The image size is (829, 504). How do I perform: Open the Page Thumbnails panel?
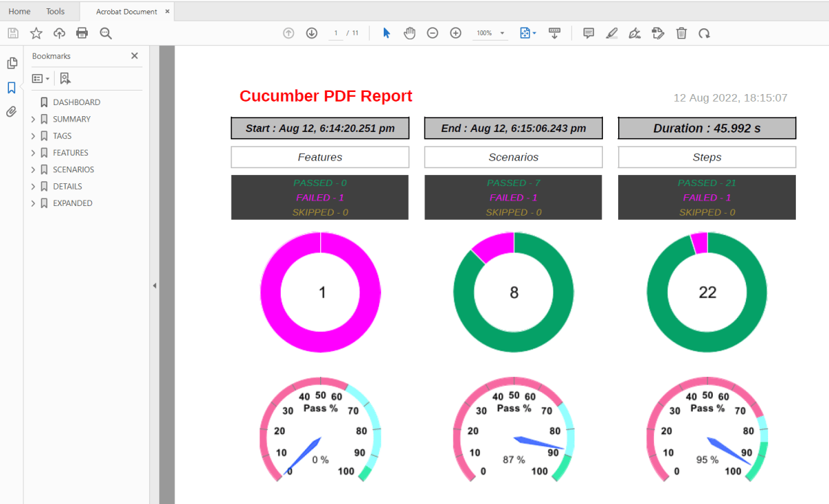pyautogui.click(x=12, y=64)
